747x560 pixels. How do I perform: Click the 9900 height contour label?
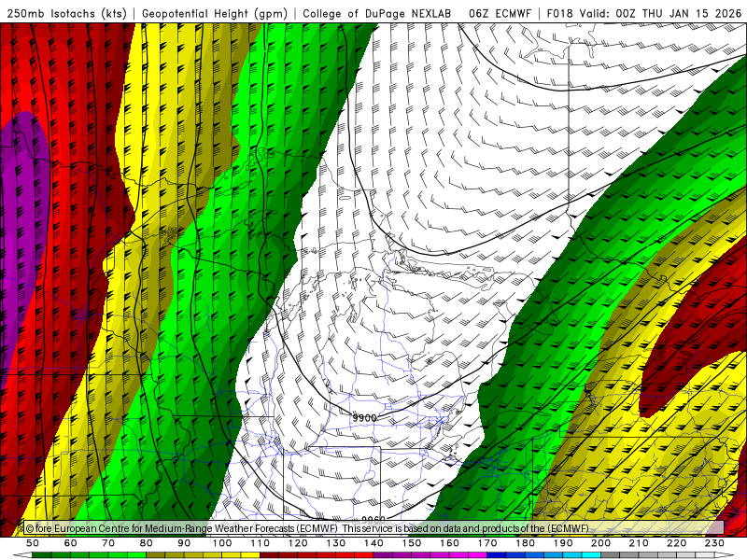(365, 417)
